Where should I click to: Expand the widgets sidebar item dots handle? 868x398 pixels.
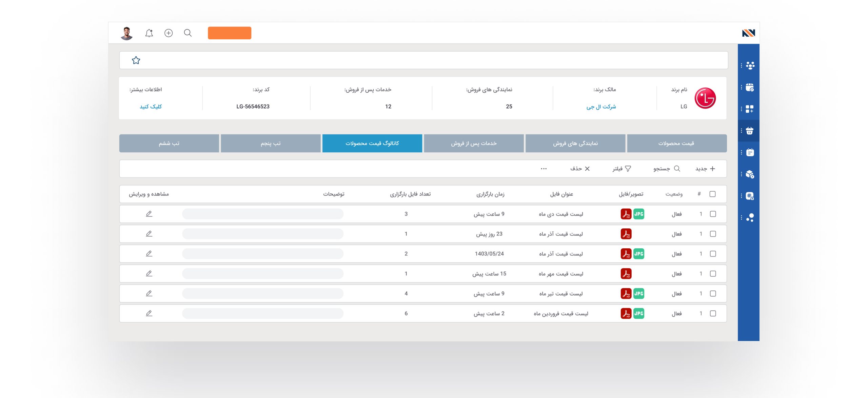742,109
